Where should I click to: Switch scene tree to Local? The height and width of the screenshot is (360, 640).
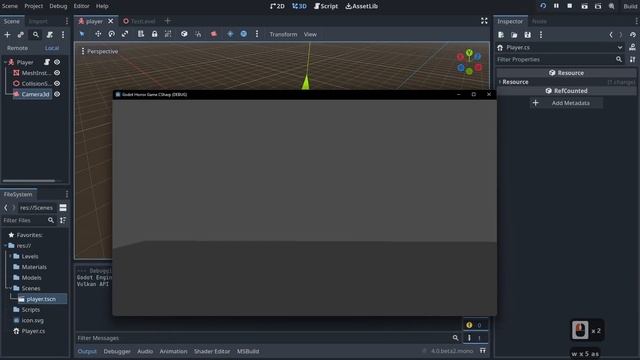[x=52, y=48]
